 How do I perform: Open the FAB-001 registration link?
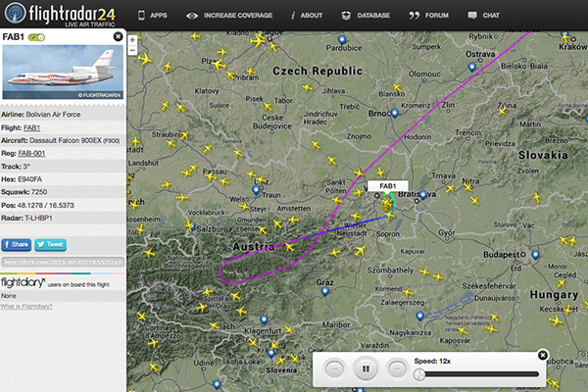pos(31,154)
